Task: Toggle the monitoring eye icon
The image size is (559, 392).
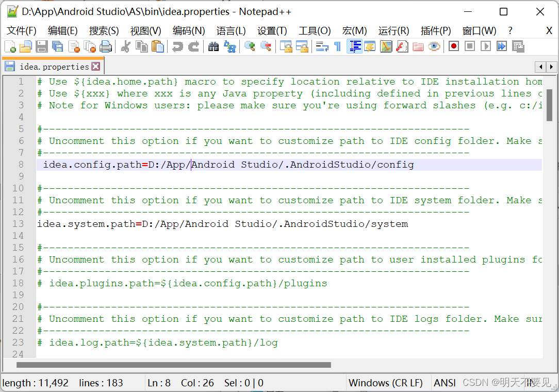Action: coord(434,47)
